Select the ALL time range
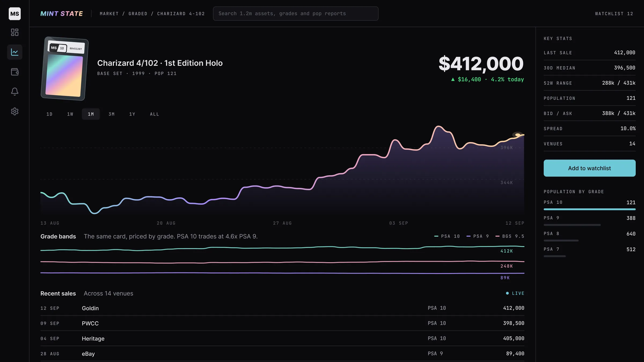Image resolution: width=644 pixels, height=362 pixels. pos(154,114)
